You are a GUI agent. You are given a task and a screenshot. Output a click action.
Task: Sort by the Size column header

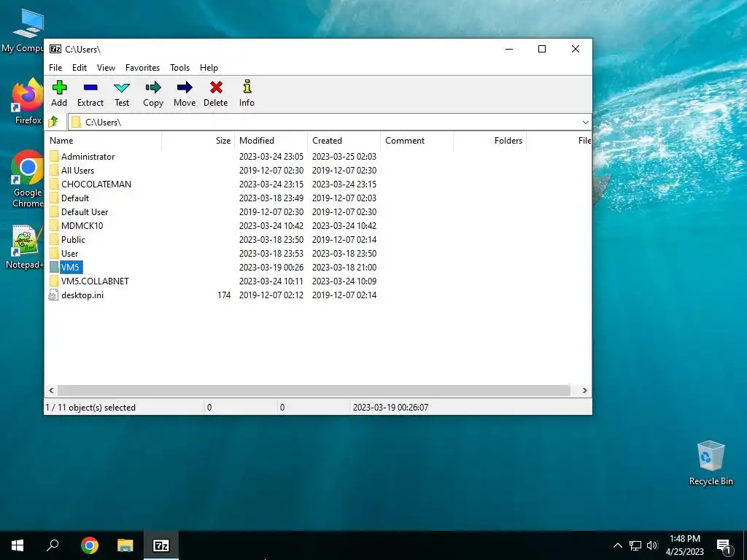tap(198, 141)
